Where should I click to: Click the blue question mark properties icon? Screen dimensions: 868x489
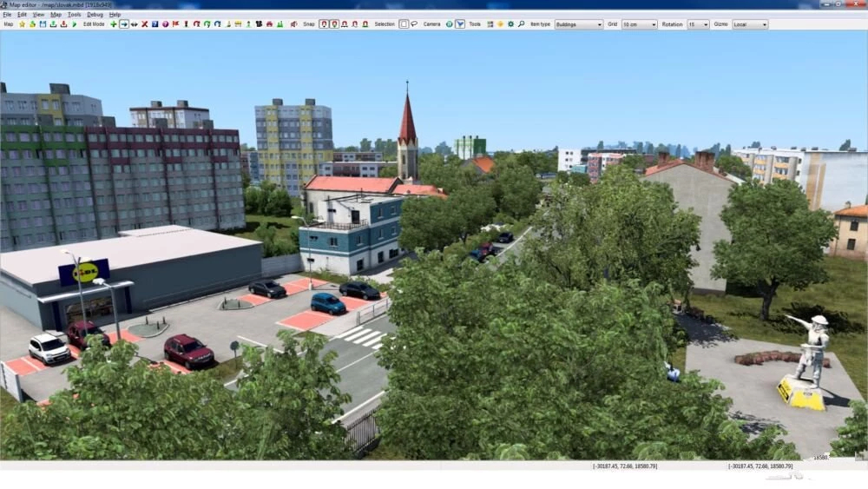tap(155, 24)
